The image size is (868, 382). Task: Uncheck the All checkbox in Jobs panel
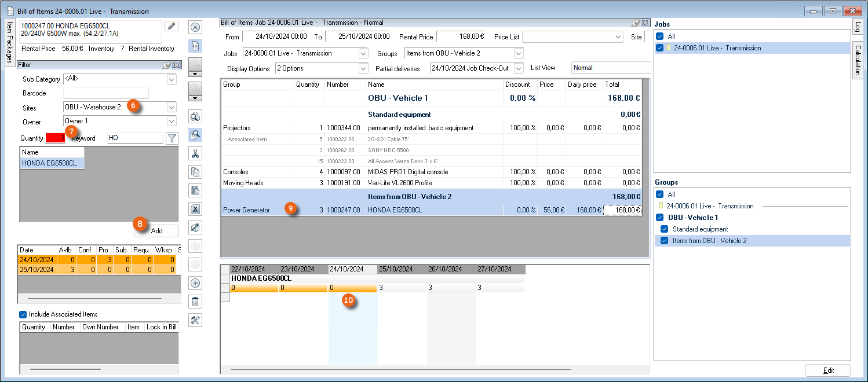tap(659, 36)
